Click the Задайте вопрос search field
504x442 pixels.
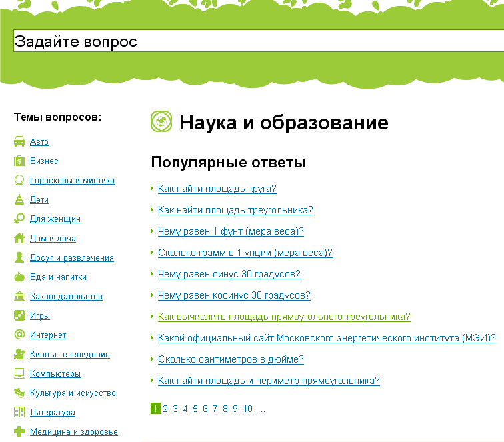tap(259, 41)
